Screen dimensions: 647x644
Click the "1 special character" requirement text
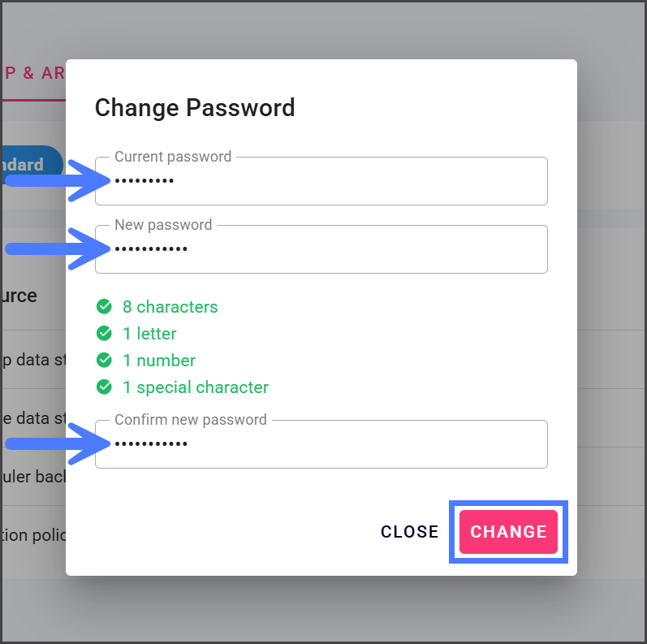coord(196,387)
